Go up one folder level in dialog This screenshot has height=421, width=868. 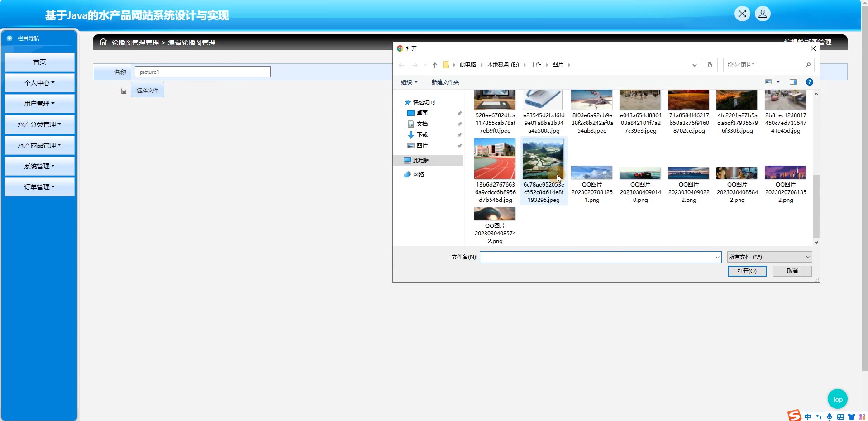pos(435,65)
